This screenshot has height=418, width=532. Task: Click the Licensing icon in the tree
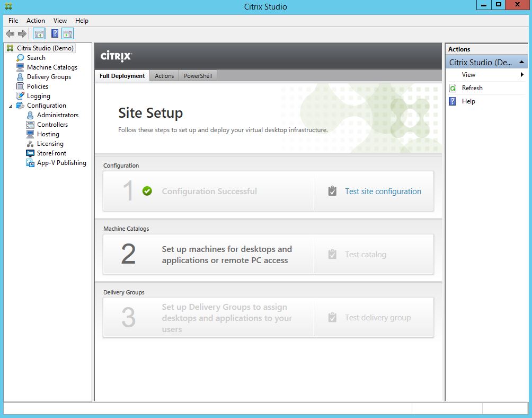click(x=30, y=144)
